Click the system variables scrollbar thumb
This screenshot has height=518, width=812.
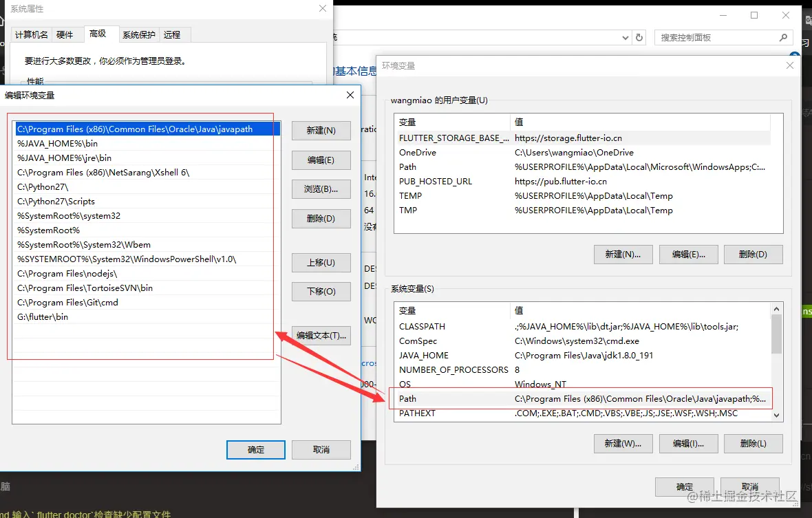point(776,334)
